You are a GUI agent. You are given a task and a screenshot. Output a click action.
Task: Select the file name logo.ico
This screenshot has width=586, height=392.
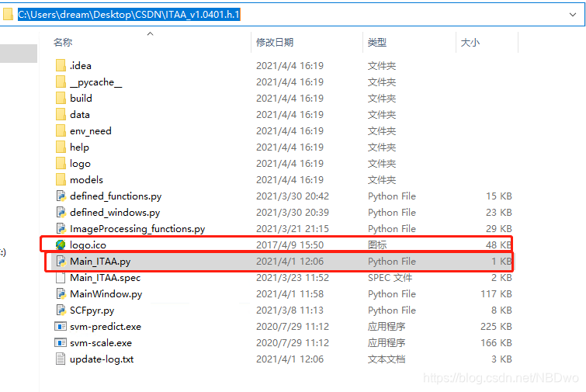point(88,245)
